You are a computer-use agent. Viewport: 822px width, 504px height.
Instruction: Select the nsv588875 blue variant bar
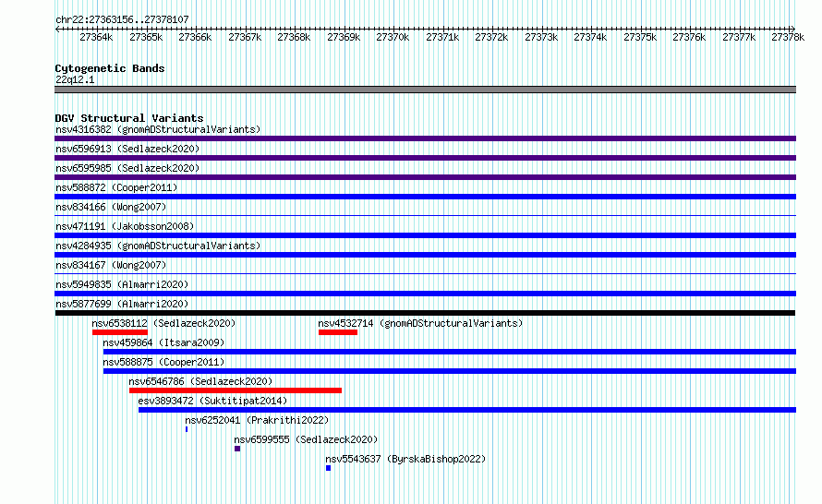click(450, 371)
